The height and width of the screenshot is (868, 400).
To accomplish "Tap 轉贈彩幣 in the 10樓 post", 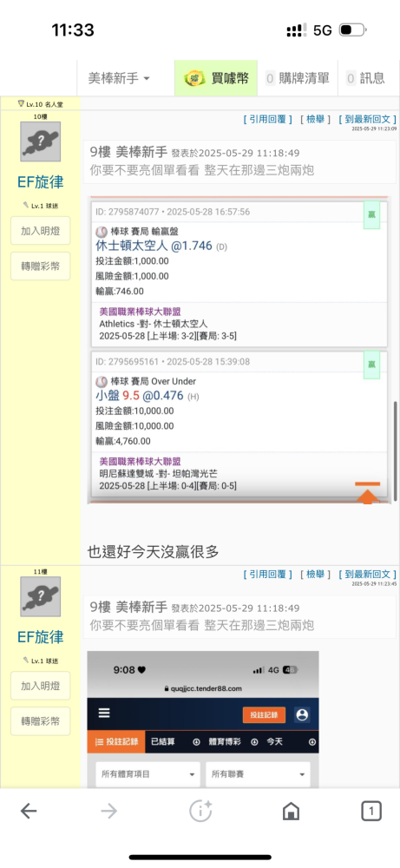I will point(41,266).
